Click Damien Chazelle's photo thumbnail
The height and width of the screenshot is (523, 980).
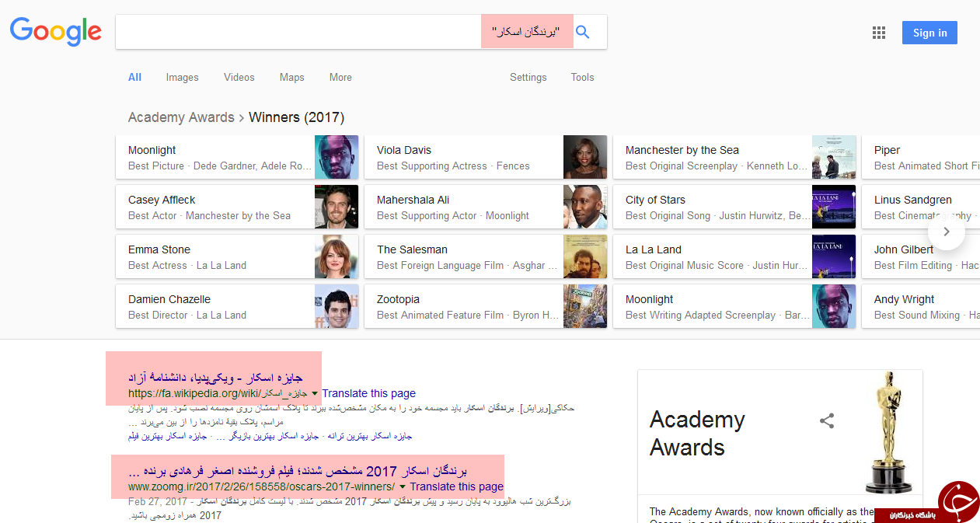pos(337,306)
